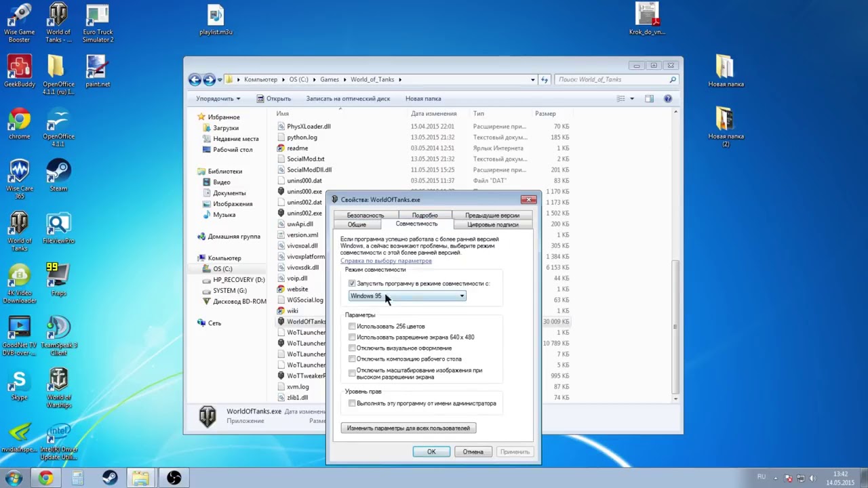Open FileViewPro desktop icon
This screenshot has height=488, width=868.
[x=58, y=228]
